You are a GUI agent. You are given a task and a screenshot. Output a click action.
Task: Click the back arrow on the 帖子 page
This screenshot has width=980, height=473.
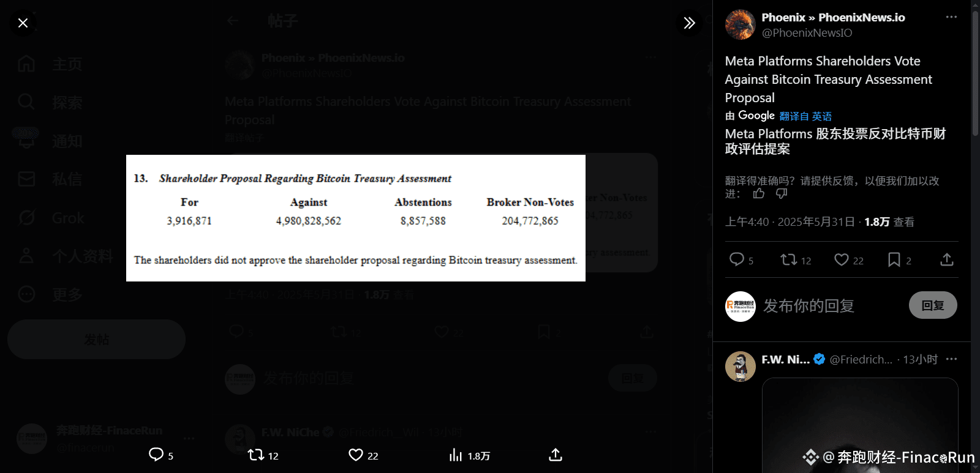pos(233,20)
